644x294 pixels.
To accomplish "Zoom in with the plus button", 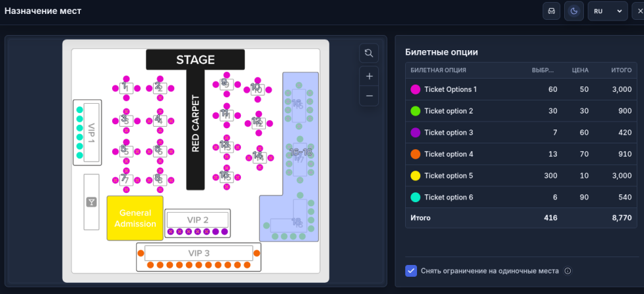I will [x=369, y=76].
